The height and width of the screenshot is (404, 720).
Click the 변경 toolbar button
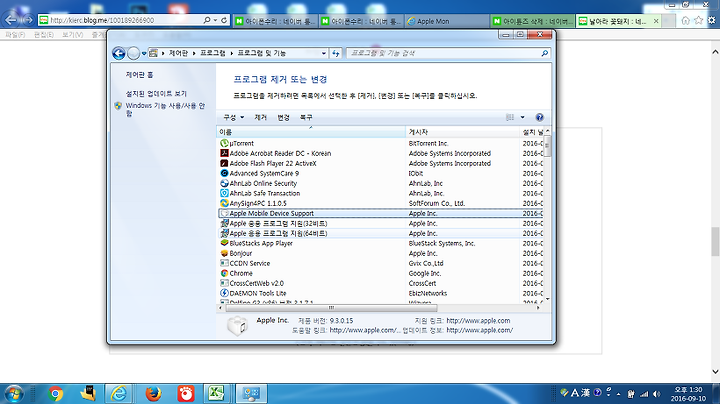283,118
